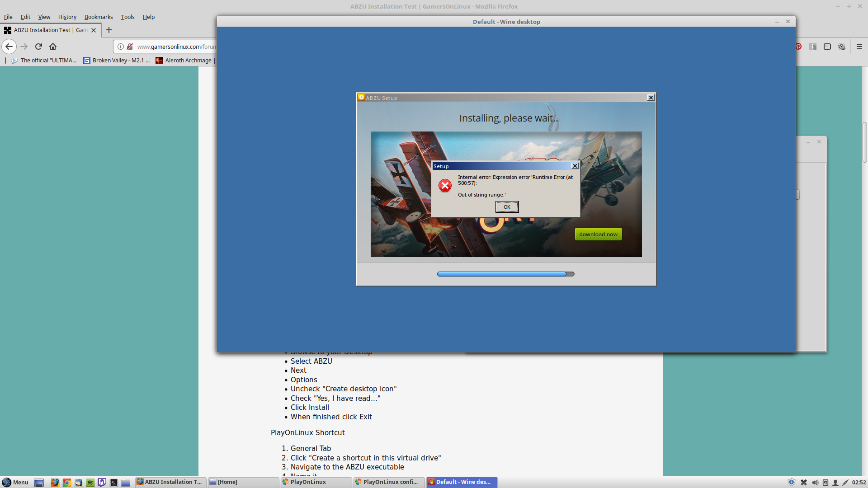Open the Firefox Edit menu

point(25,17)
